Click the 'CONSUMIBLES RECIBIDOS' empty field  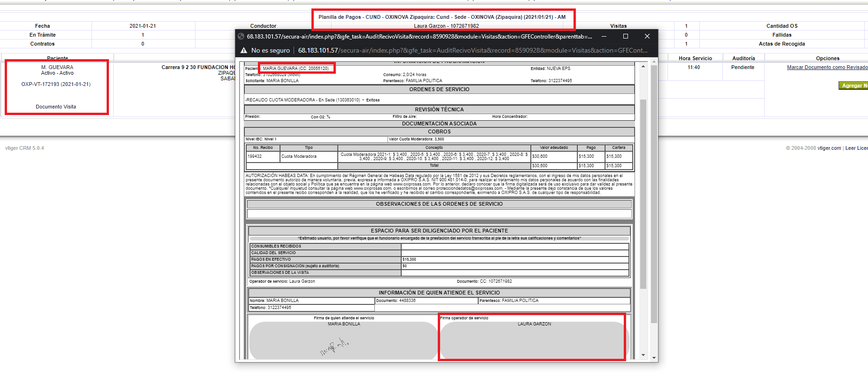(515, 246)
